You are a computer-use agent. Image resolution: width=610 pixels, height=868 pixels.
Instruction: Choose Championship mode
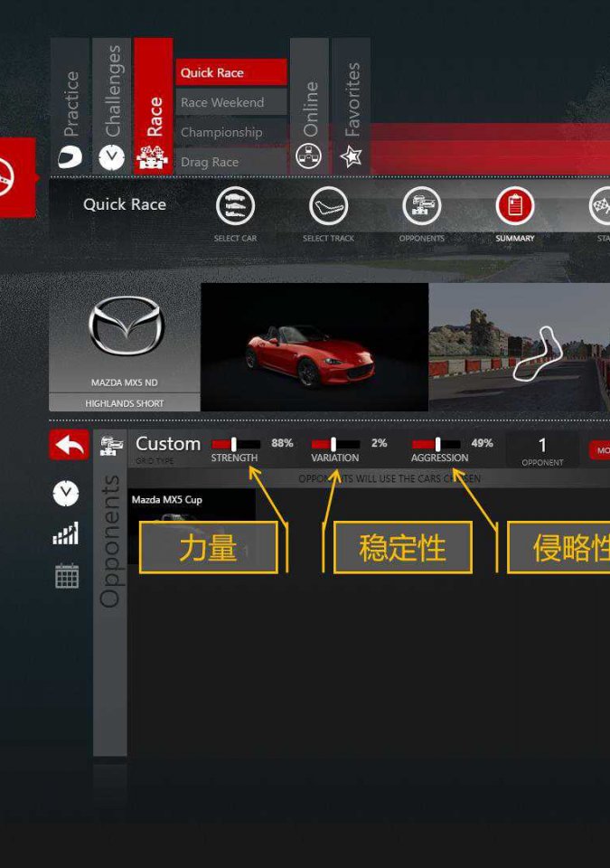pyautogui.click(x=231, y=132)
